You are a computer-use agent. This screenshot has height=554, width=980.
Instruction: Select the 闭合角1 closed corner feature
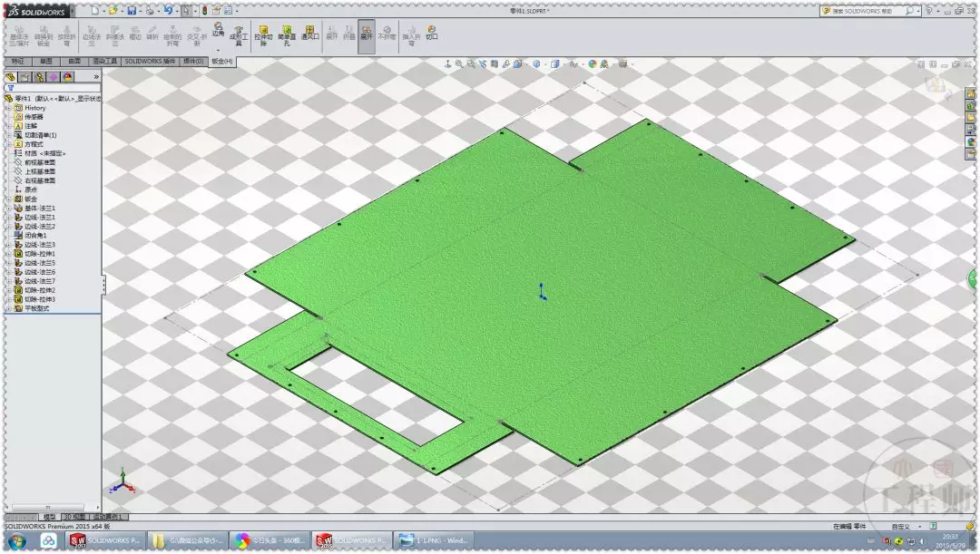click(30, 236)
